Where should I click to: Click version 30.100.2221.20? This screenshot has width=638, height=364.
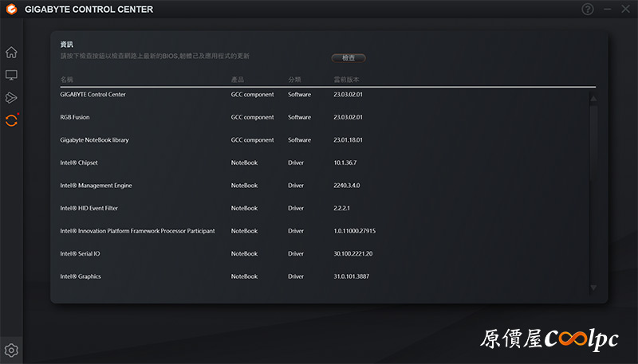pos(353,253)
